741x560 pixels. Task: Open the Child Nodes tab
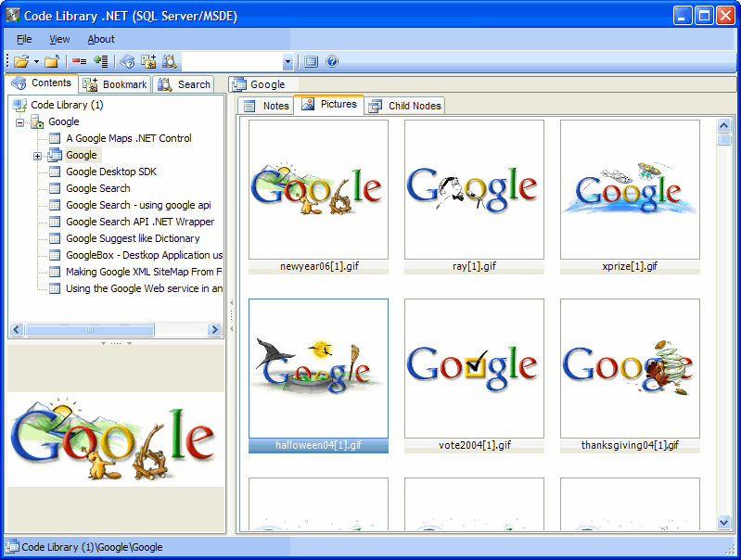click(405, 106)
